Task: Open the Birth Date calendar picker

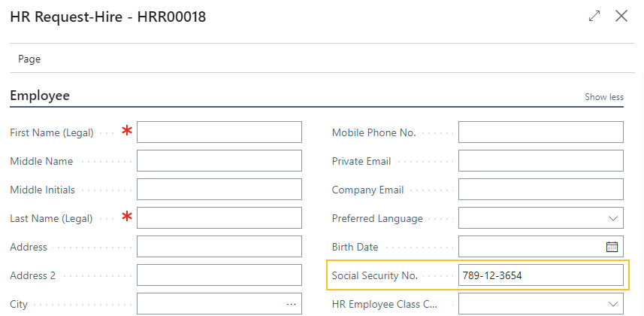Action: coord(612,247)
